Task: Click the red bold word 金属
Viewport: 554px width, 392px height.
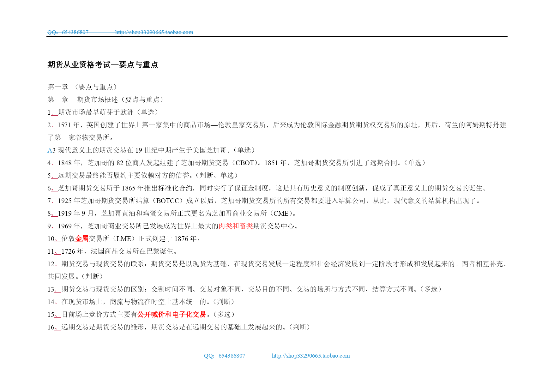Action: [82, 238]
